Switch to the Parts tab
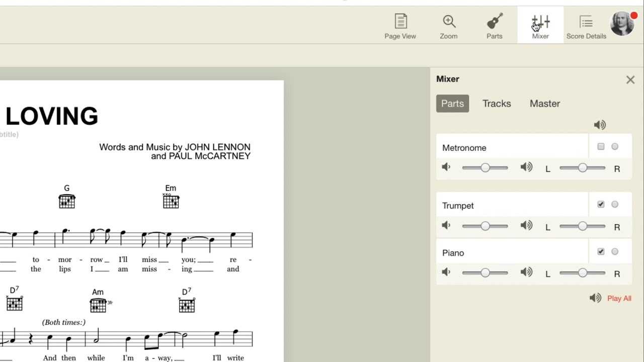Viewport: 644px width, 362px height. [x=452, y=104]
